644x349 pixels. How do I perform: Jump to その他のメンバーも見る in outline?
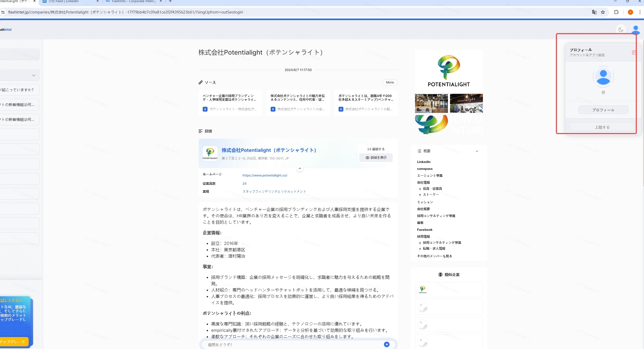click(434, 256)
